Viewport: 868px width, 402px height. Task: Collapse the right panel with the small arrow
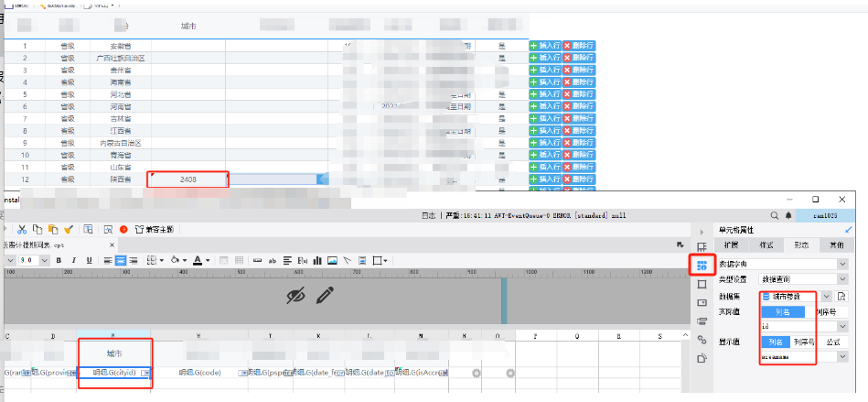pos(702,232)
